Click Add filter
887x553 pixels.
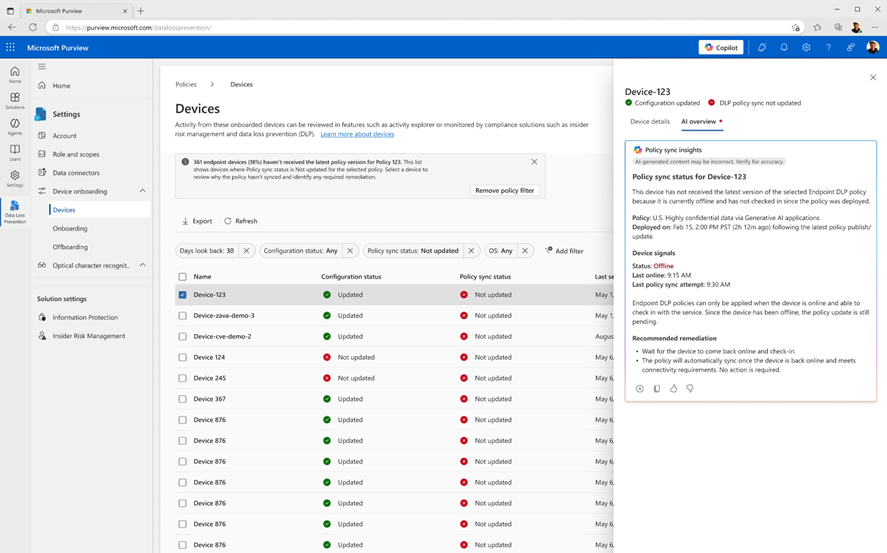pyautogui.click(x=564, y=250)
